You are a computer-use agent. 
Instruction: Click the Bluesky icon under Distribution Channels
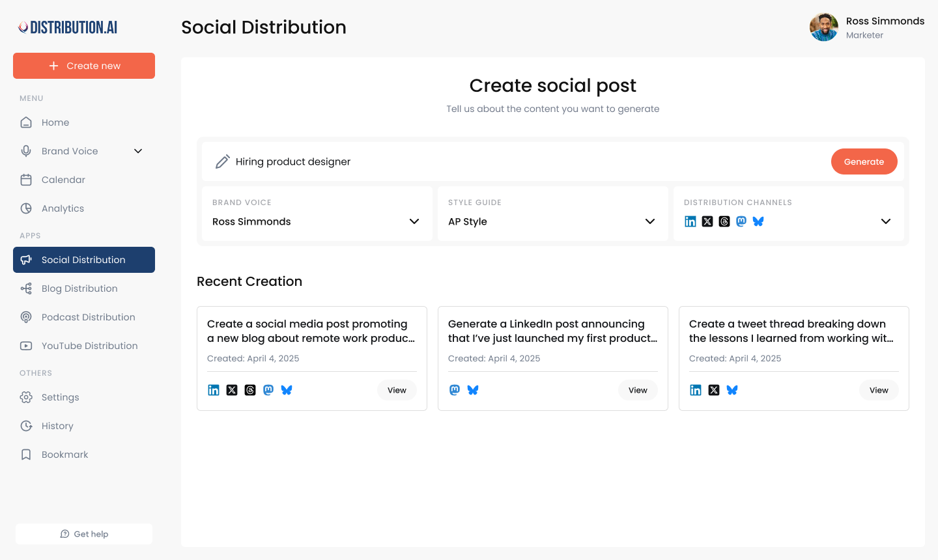(x=758, y=221)
